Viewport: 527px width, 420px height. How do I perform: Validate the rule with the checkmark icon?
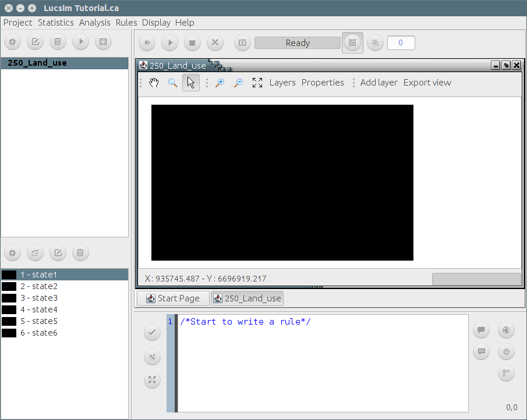click(x=152, y=332)
